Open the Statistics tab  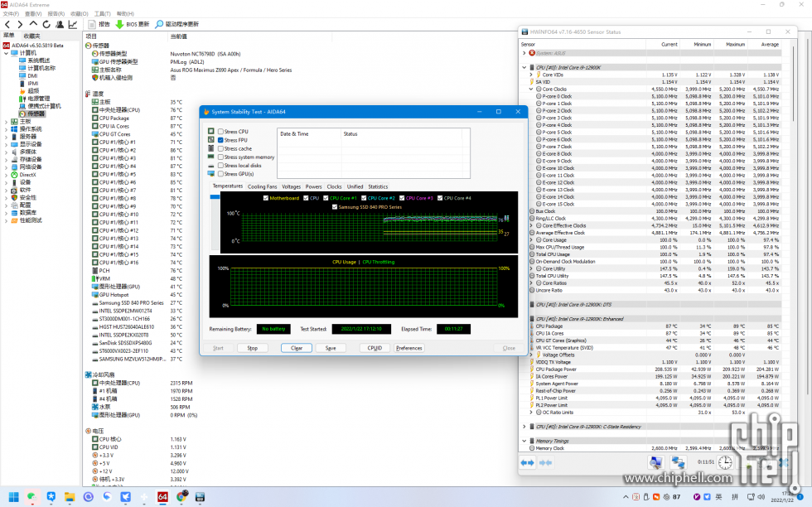(x=378, y=187)
